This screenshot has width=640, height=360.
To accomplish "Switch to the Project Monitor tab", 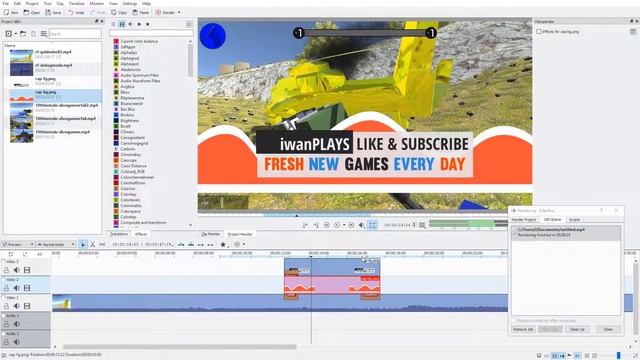I will (240, 234).
